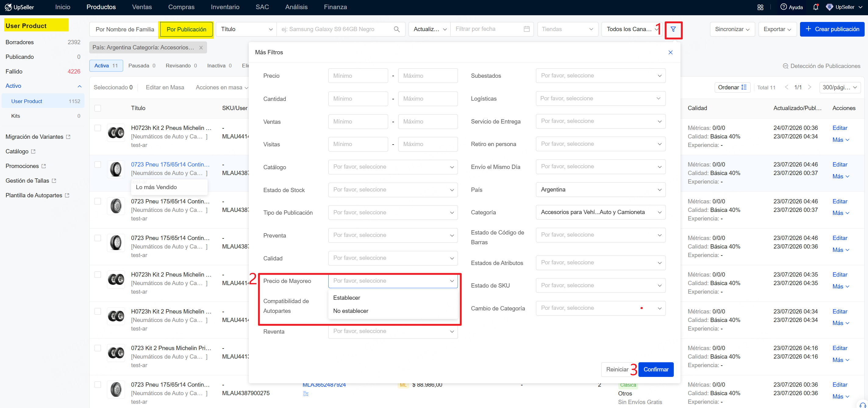Open the Estado de SKU dropdown
Viewport: 868px width, 408px height.
(x=600, y=285)
